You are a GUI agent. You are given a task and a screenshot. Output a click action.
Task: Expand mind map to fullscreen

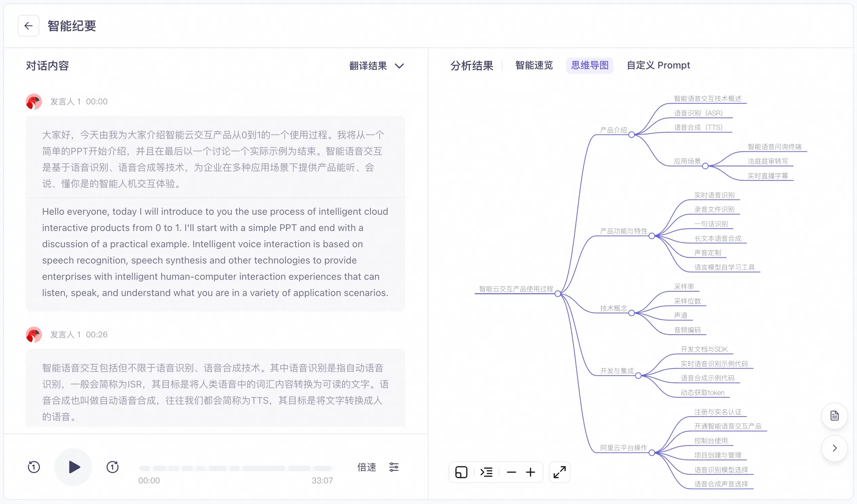pyautogui.click(x=559, y=472)
